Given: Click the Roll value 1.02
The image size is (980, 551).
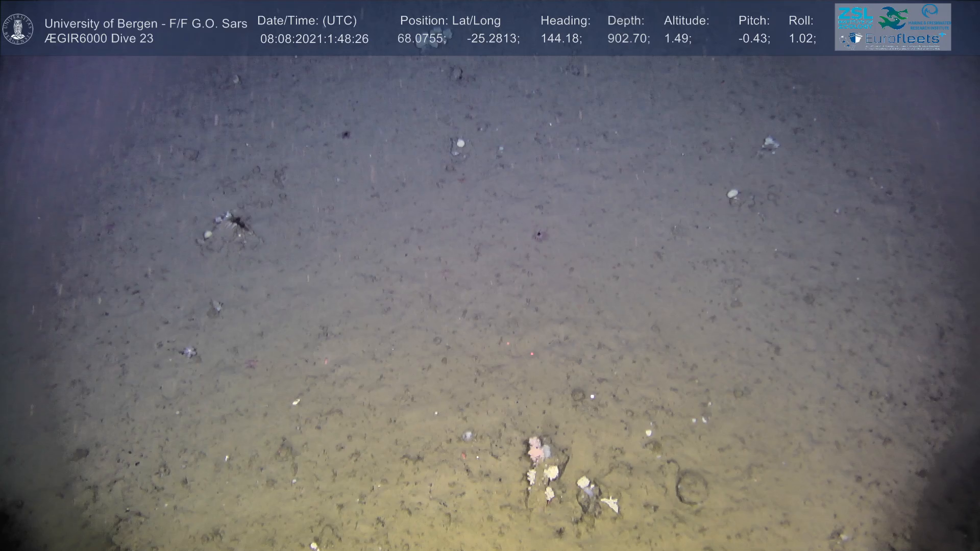Looking at the screenshot, I should coord(802,39).
